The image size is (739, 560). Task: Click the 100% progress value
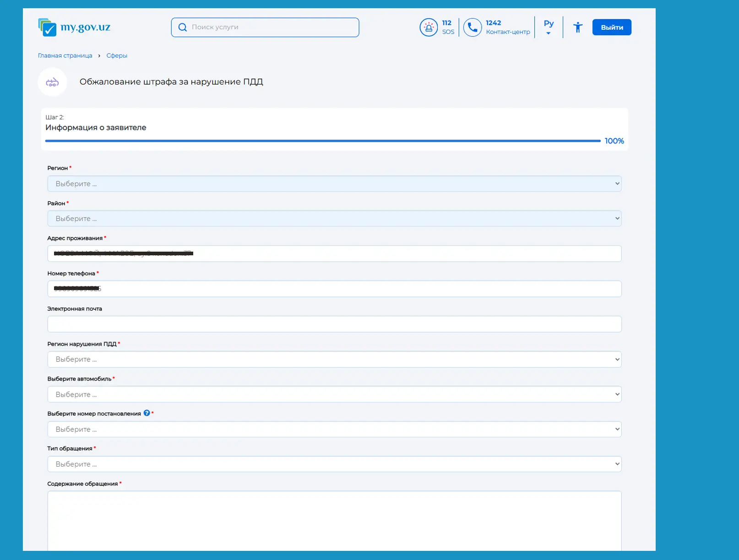tap(614, 141)
